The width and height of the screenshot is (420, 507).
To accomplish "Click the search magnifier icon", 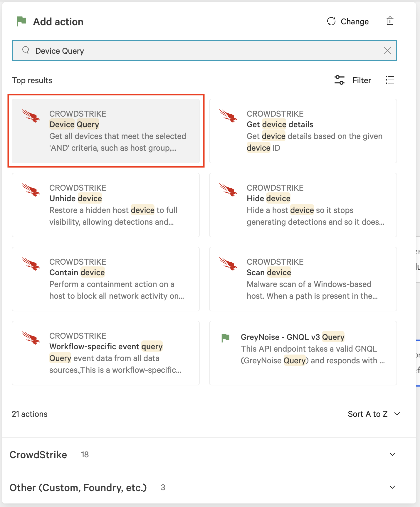I will (x=26, y=51).
